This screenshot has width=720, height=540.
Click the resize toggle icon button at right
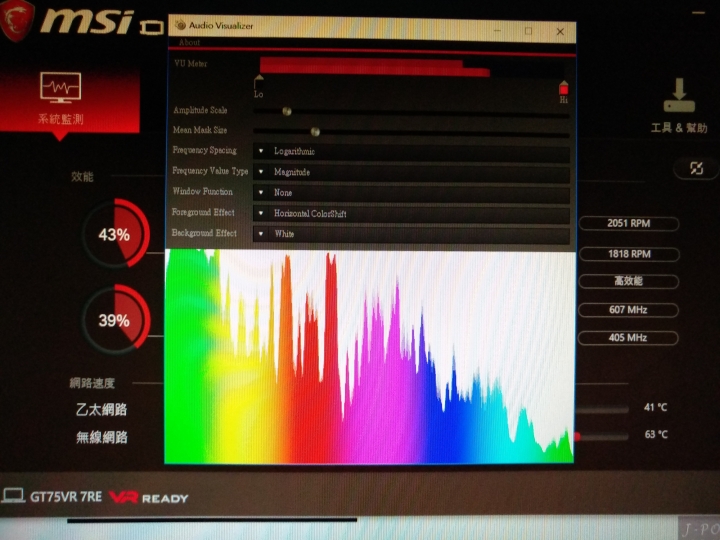pos(696,169)
